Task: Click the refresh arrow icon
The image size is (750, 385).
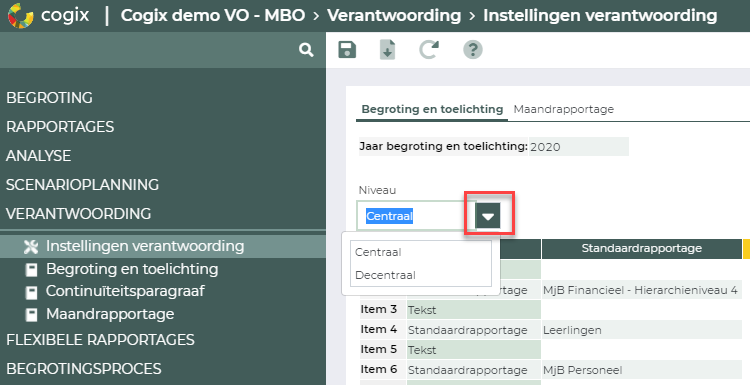Action: click(x=429, y=50)
